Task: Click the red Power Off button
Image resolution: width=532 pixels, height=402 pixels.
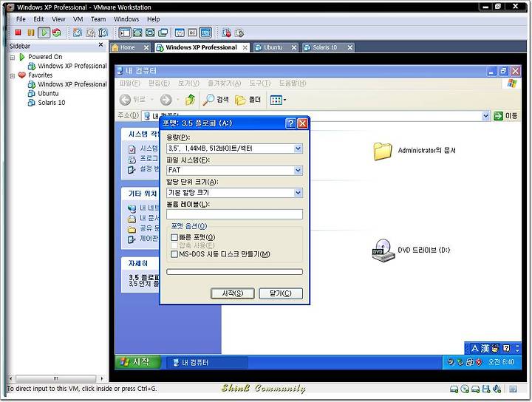Action: pyautogui.click(x=18, y=33)
